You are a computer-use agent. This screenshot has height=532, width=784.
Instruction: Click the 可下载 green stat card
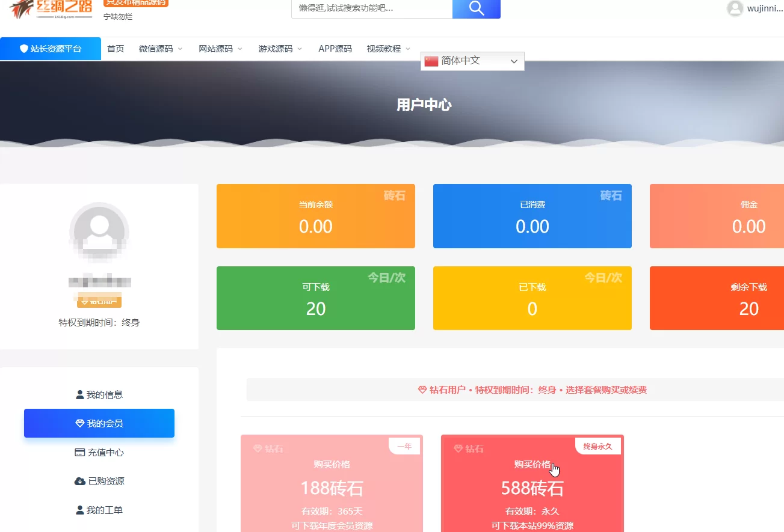(x=316, y=298)
